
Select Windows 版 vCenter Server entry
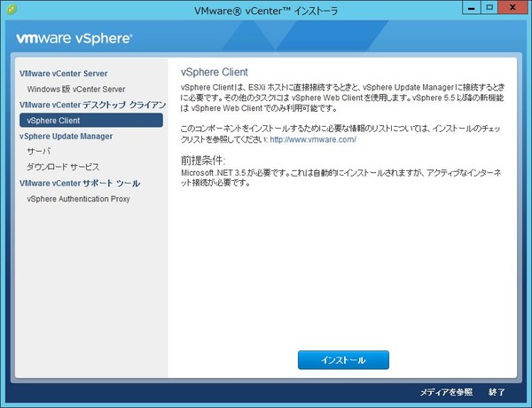[76, 90]
